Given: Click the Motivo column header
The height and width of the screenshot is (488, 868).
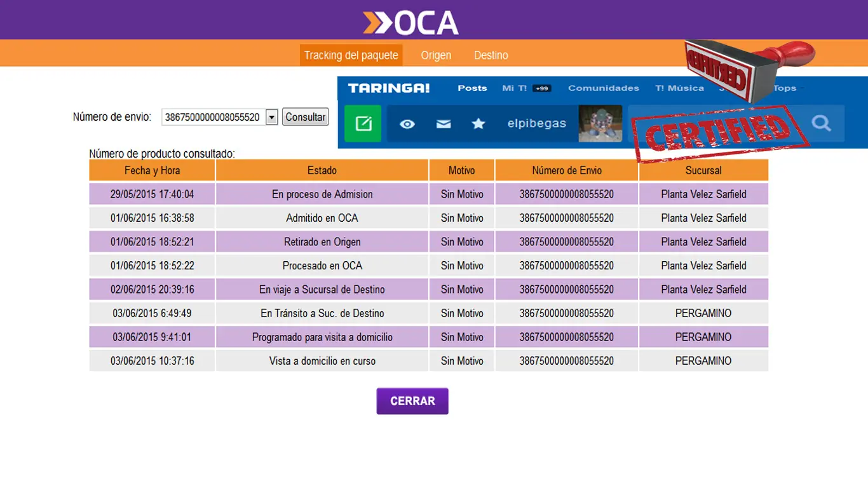Looking at the screenshot, I should 462,170.
